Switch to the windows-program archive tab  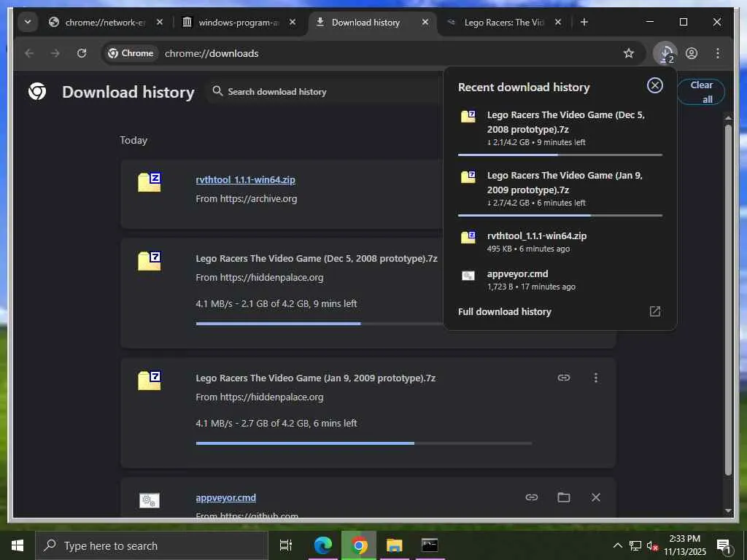point(239,23)
